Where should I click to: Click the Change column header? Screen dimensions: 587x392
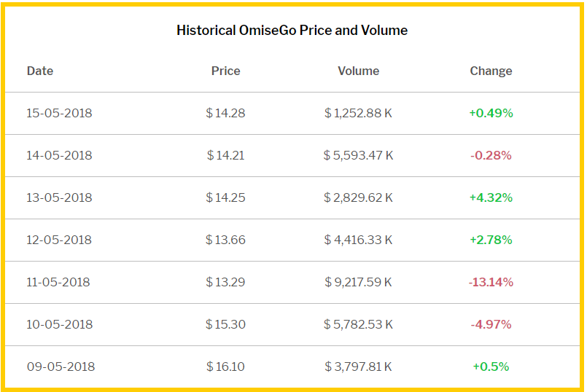(491, 71)
